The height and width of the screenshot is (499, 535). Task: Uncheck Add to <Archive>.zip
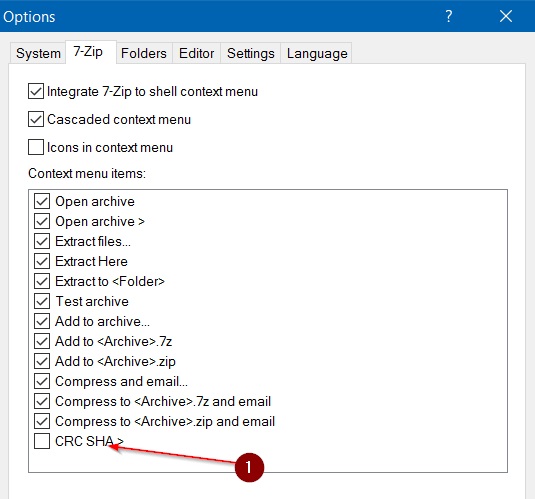(x=42, y=361)
